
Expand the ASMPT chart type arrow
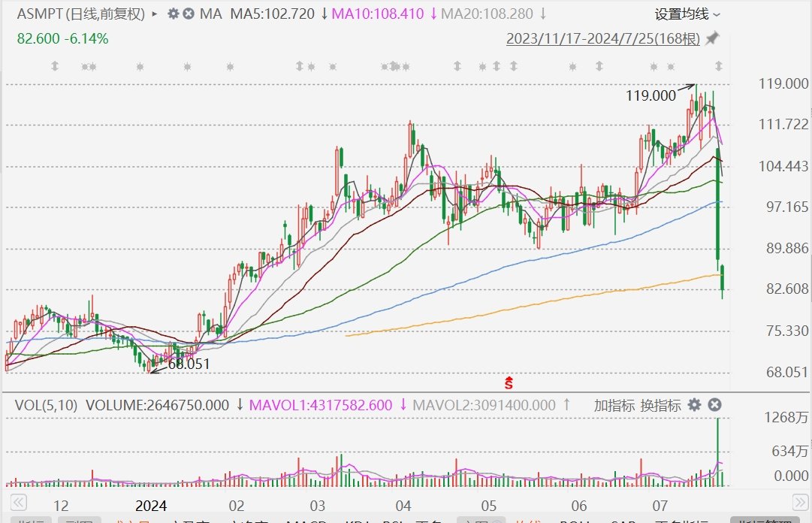coord(155,14)
